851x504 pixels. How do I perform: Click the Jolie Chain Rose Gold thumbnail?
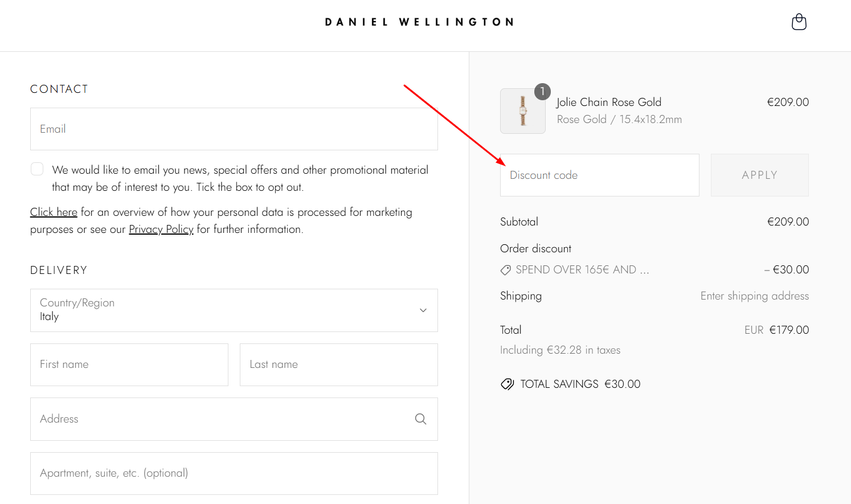522,111
